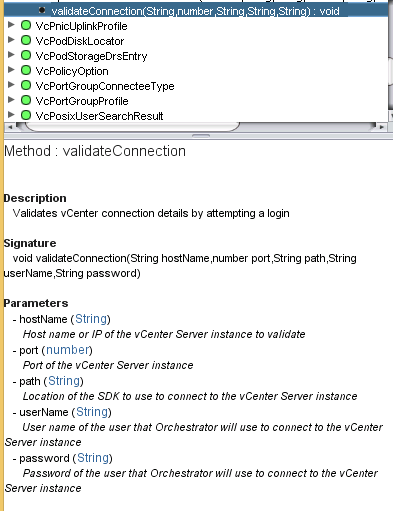Open the number type link for port
The image size is (396, 511).
coord(68,350)
